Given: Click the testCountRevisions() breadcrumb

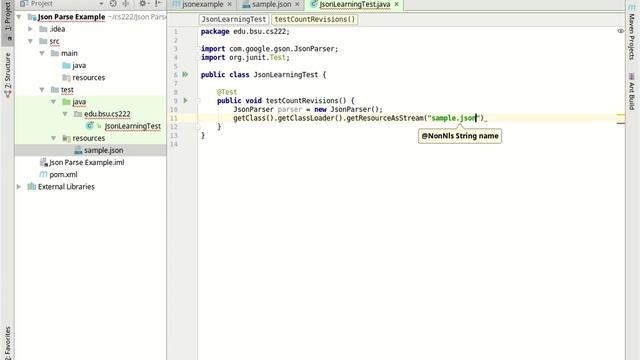Looking at the screenshot, I should pos(315,19).
